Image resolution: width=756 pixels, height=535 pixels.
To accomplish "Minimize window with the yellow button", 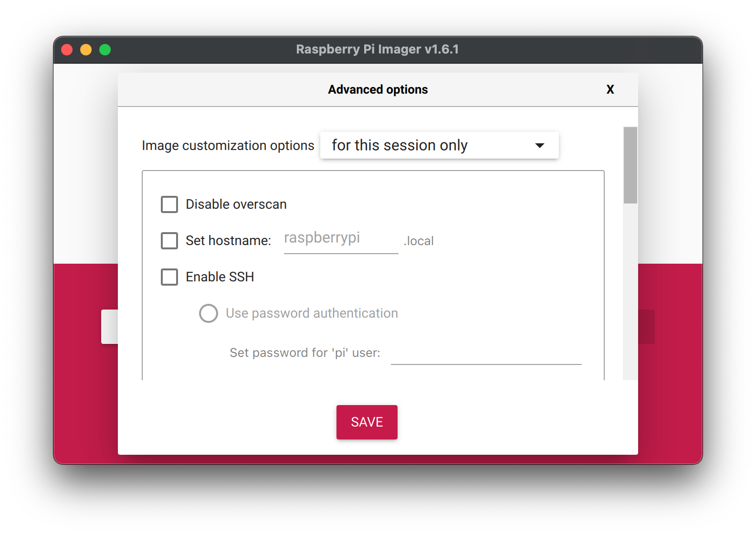I will [86, 50].
